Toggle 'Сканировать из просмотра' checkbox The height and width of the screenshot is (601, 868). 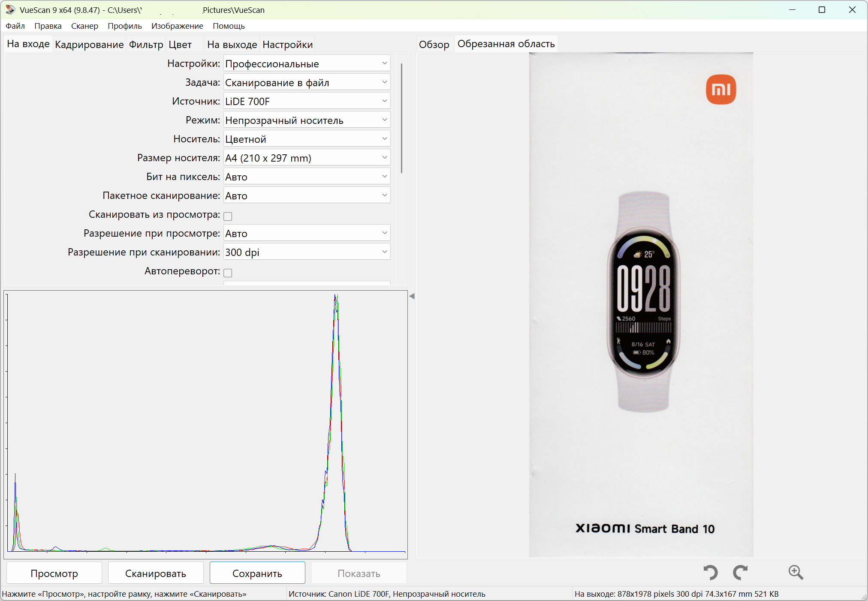[x=228, y=216]
